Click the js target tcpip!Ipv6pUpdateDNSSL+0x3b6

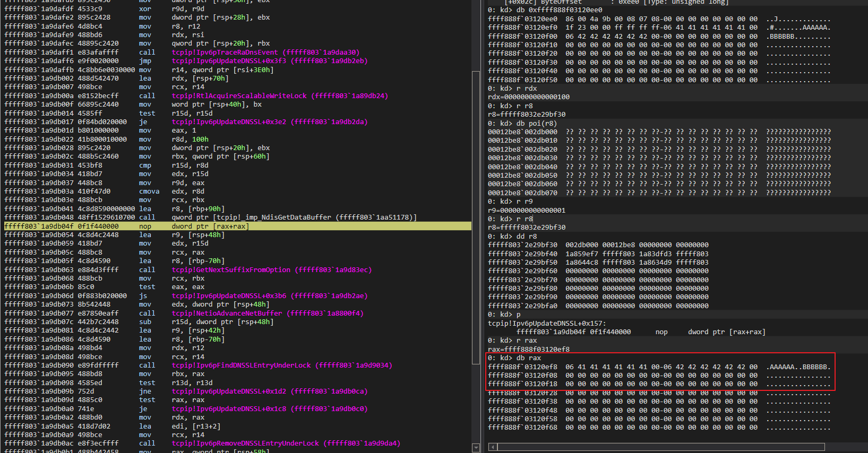pos(270,296)
